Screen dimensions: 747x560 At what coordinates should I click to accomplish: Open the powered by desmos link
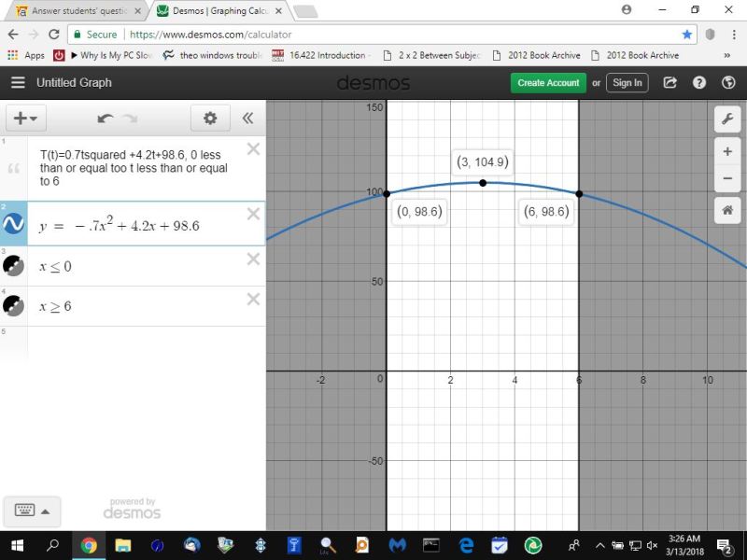pyautogui.click(x=132, y=508)
